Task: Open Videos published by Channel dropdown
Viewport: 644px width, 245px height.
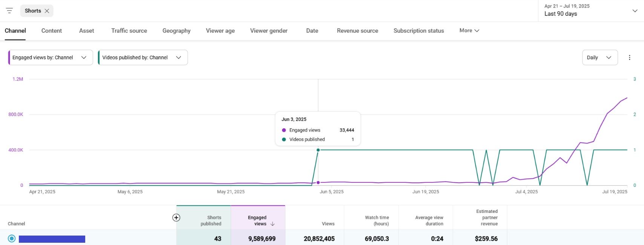Action: 143,57
